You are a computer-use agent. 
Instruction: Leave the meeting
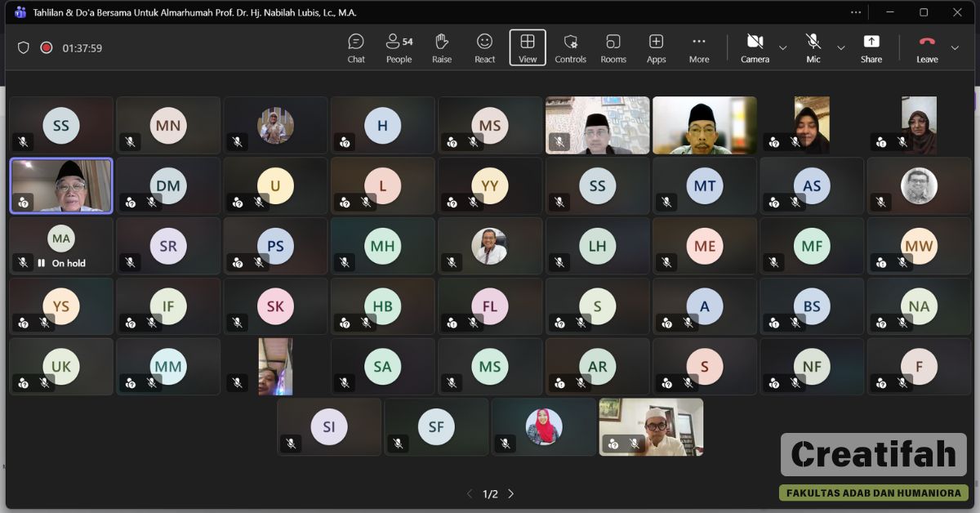[x=927, y=47]
